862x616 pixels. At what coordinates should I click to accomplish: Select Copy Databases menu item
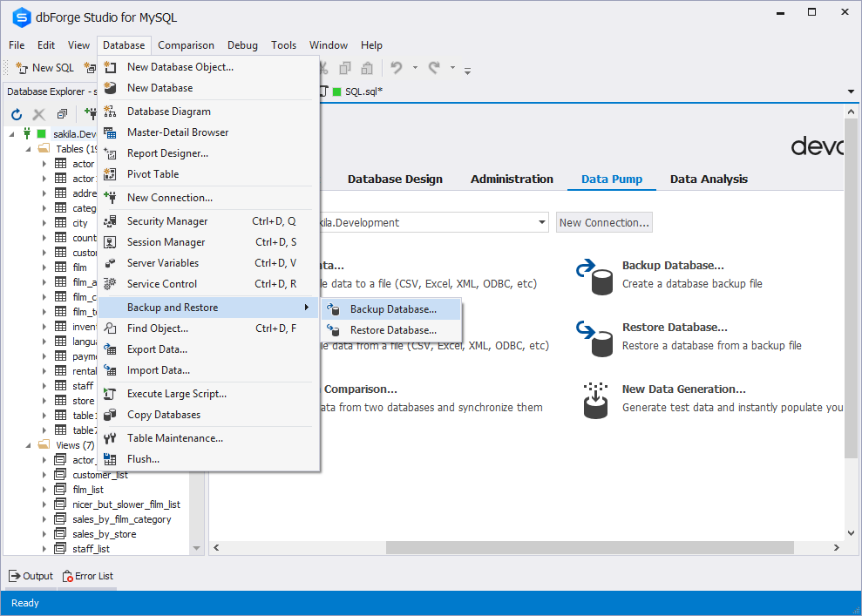(209, 415)
